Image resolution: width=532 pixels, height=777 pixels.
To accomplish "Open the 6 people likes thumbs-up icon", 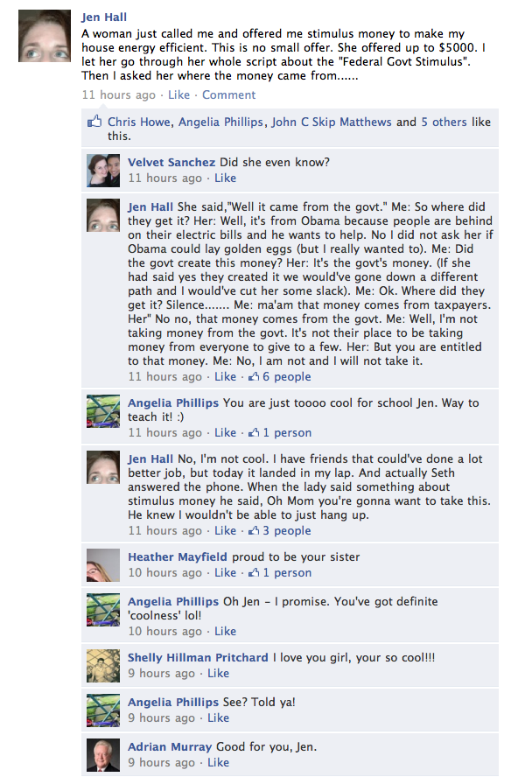I will pyautogui.click(x=254, y=376).
